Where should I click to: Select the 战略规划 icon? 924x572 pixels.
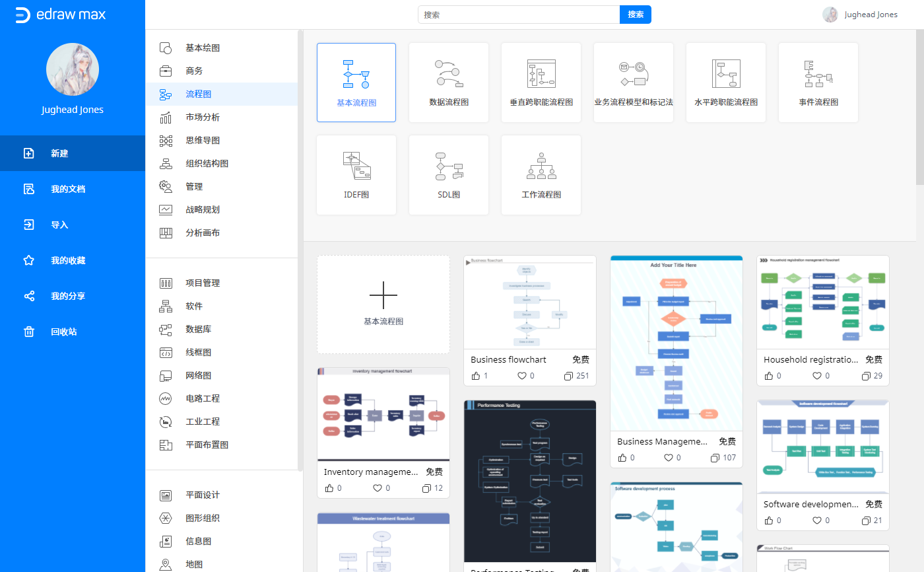coord(166,210)
